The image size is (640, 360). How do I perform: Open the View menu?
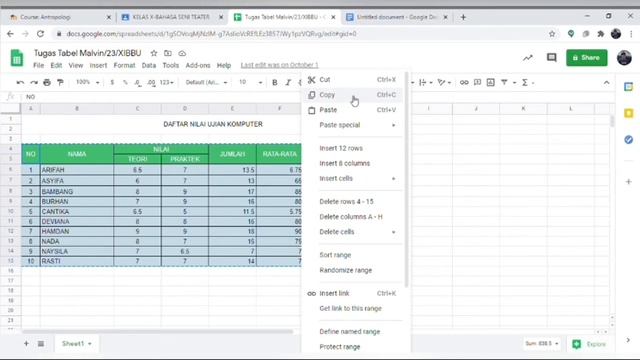[76, 65]
